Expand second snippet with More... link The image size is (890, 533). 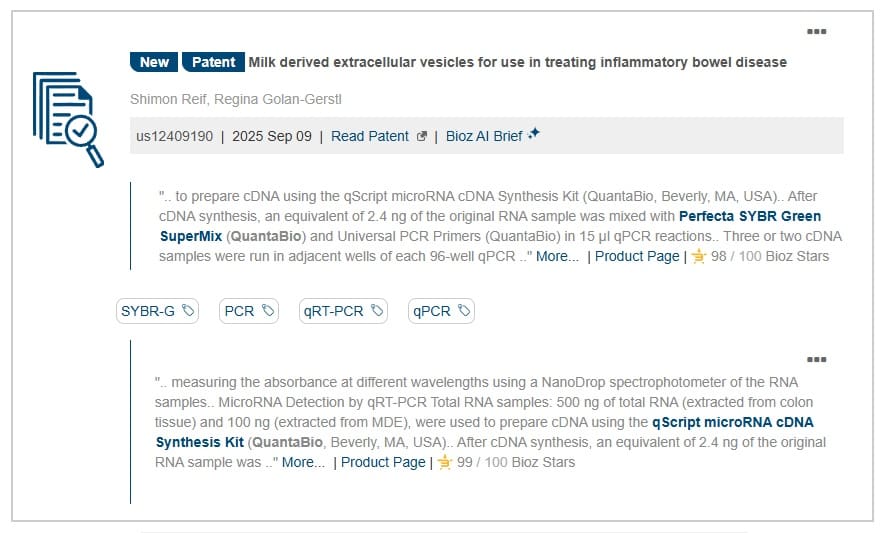(x=303, y=463)
